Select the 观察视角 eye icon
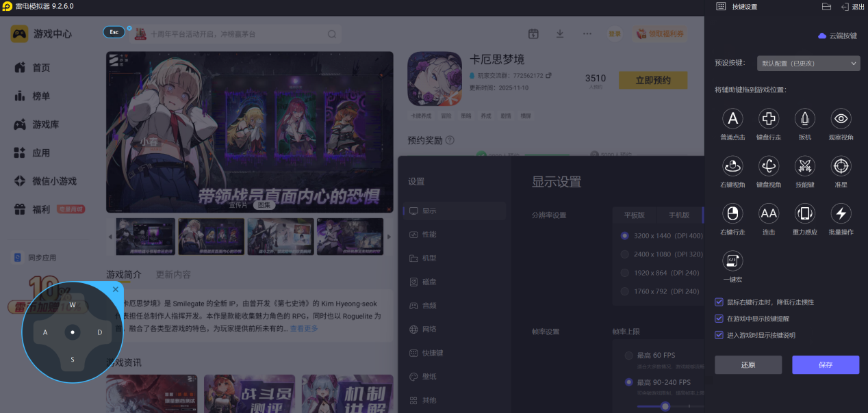 coord(841,119)
